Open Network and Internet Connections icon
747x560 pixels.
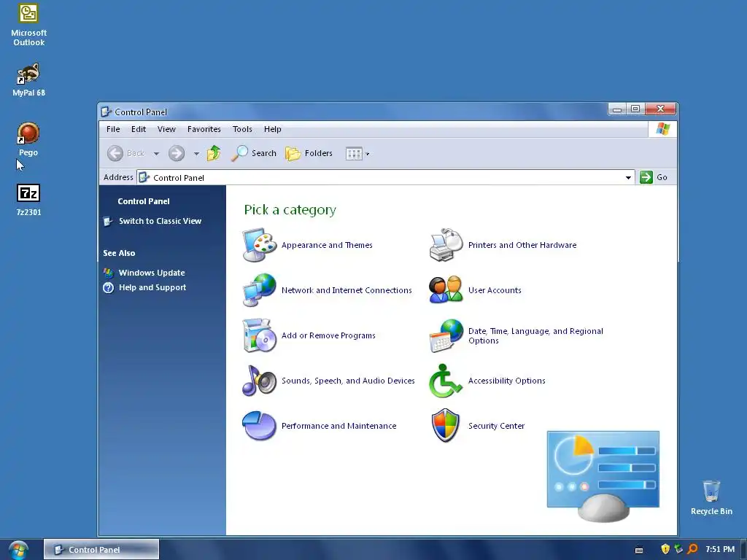pyautogui.click(x=259, y=290)
